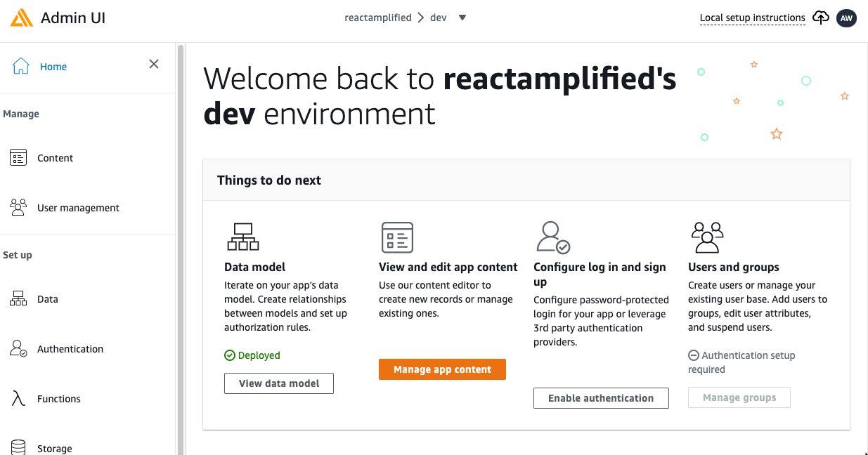The width and height of the screenshot is (868, 455).
Task: Click the Data hierarchy icon in sidebar
Action: [x=18, y=298]
